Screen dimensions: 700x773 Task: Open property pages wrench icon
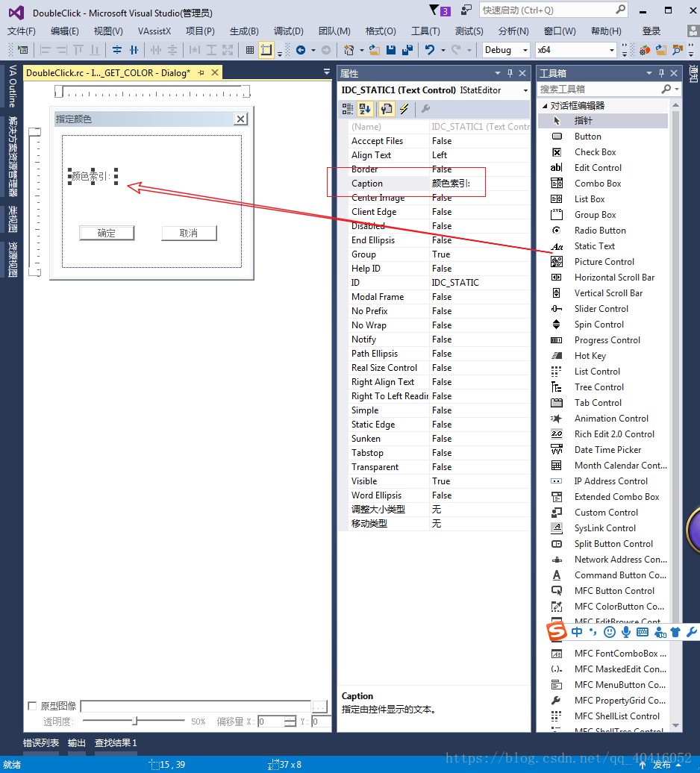[x=426, y=108]
